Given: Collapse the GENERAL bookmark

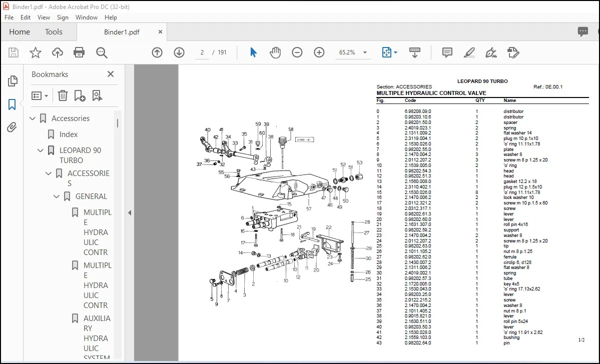Looking at the screenshot, I should (57, 196).
